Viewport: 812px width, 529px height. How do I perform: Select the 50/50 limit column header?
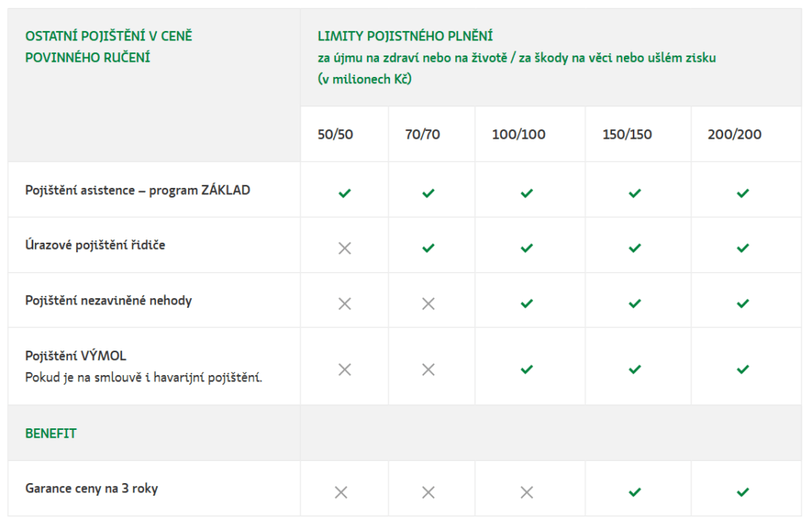pos(335,135)
